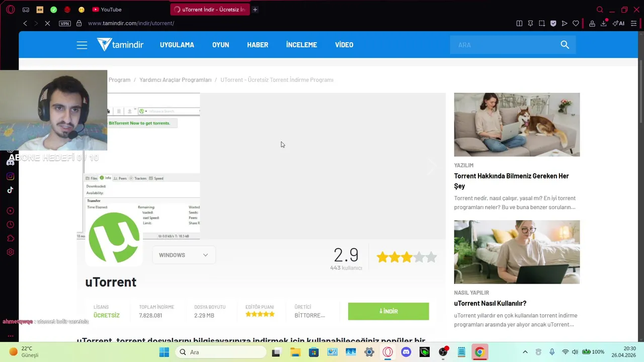Take a snapshot with the capture icon

coord(542,23)
